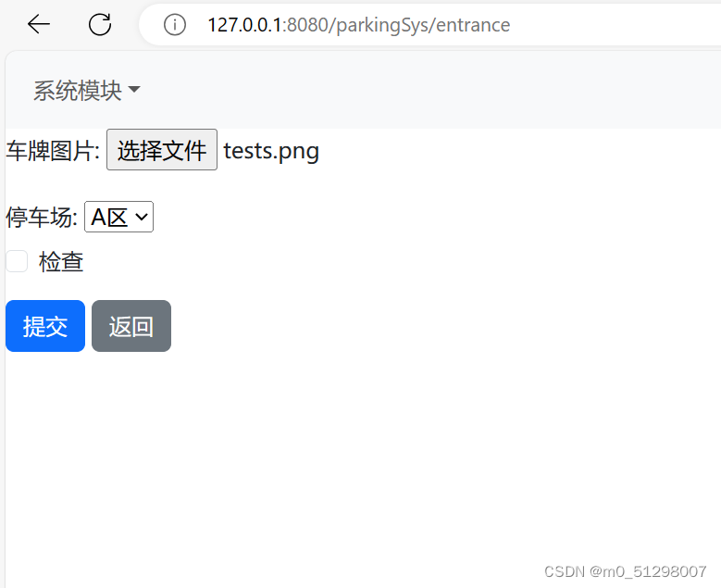Toggle the 检查 checkbox
This screenshot has width=721, height=588.
(17, 261)
